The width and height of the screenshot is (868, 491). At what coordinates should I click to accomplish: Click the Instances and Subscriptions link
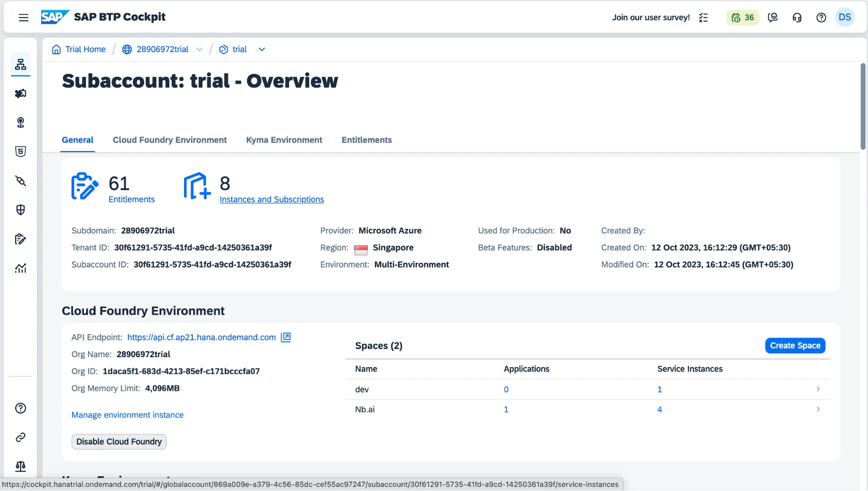tap(271, 199)
